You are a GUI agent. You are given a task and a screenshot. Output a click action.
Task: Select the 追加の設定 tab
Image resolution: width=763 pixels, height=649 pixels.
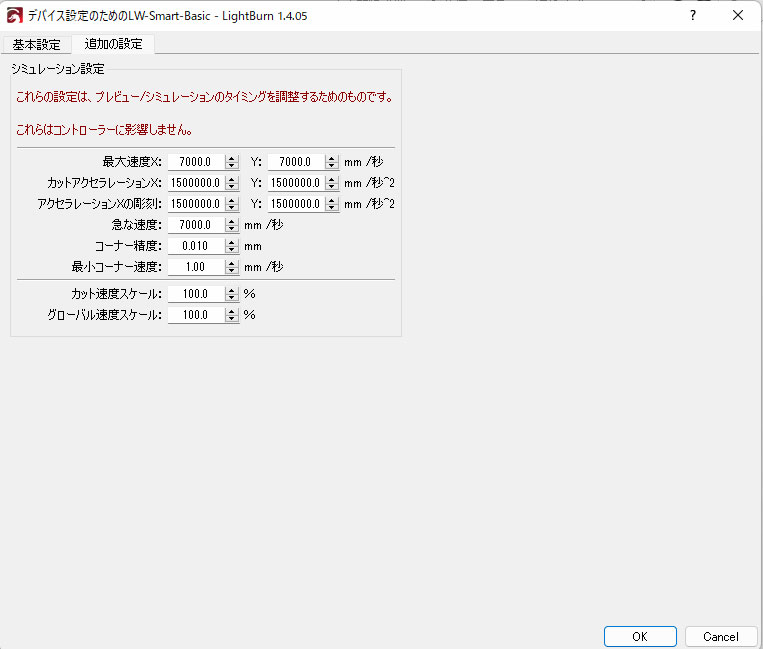pos(113,44)
